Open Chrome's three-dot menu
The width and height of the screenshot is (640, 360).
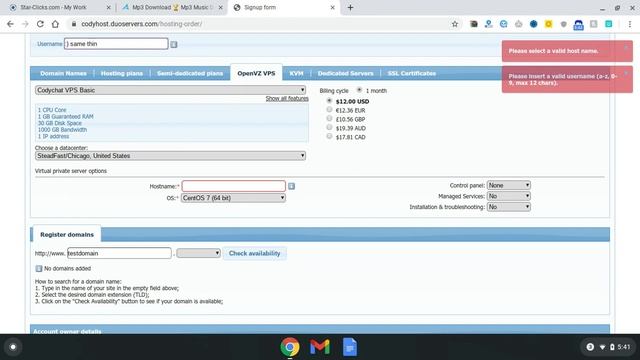click(x=630, y=24)
